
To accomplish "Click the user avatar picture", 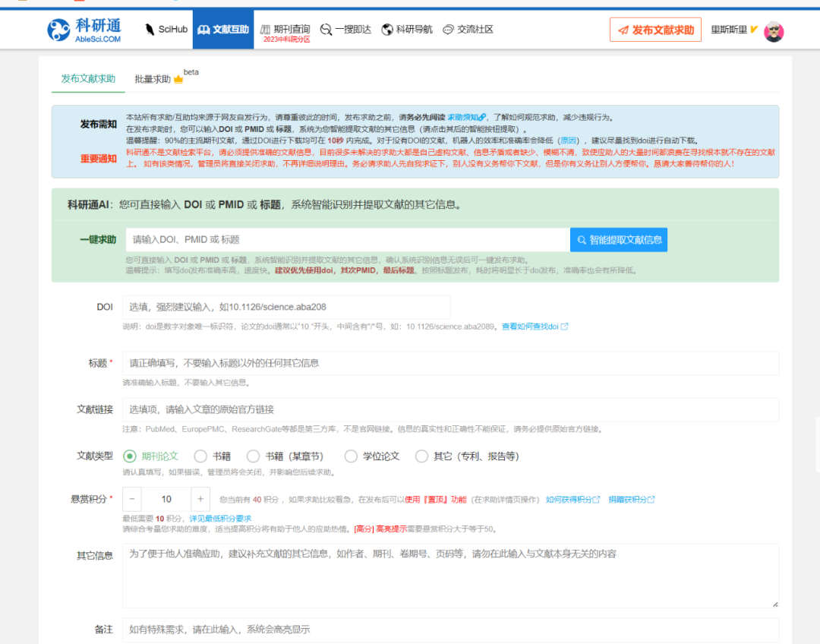I will 774,31.
